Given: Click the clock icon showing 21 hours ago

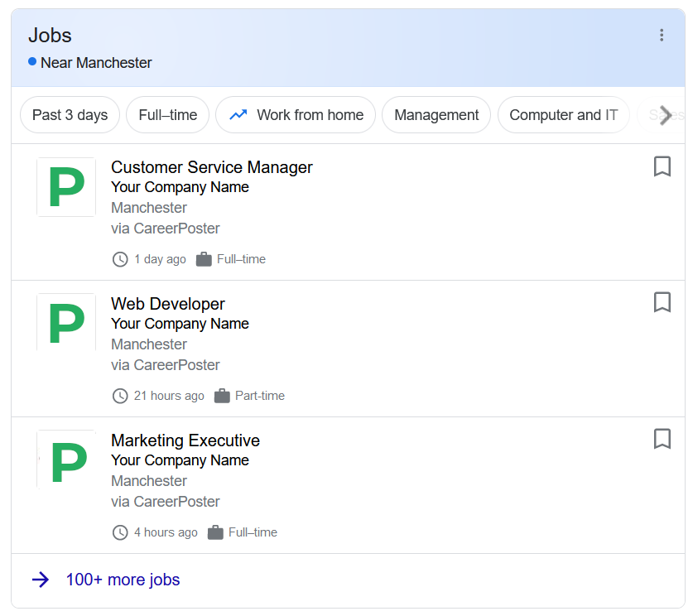Looking at the screenshot, I should [x=120, y=396].
